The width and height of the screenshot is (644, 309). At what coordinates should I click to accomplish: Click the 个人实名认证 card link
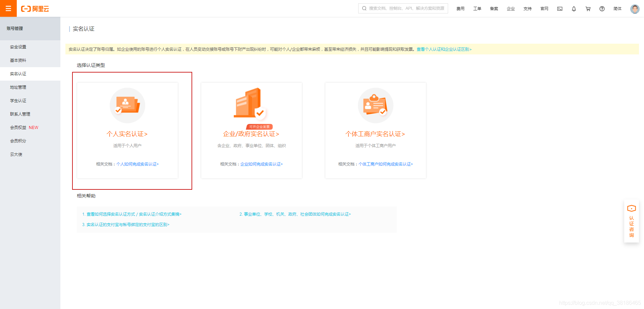pyautogui.click(x=127, y=134)
